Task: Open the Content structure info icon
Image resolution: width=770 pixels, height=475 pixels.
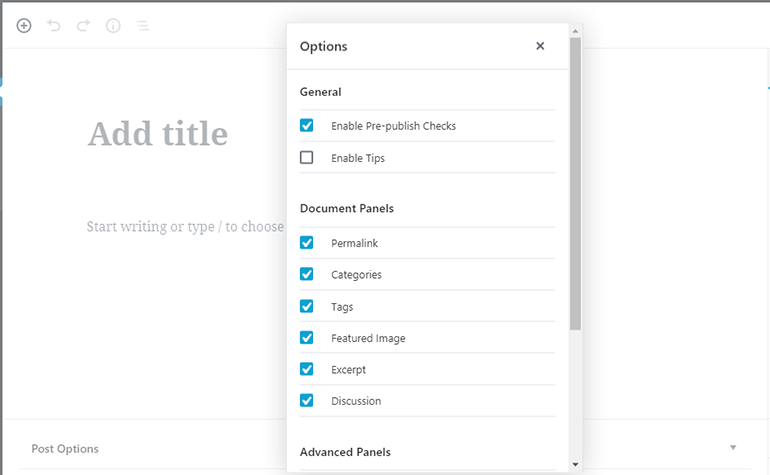Action: click(x=113, y=26)
